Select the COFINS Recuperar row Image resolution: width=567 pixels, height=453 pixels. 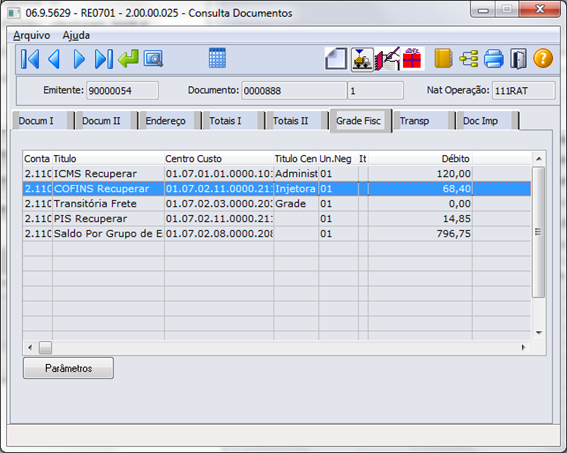tap(277, 189)
